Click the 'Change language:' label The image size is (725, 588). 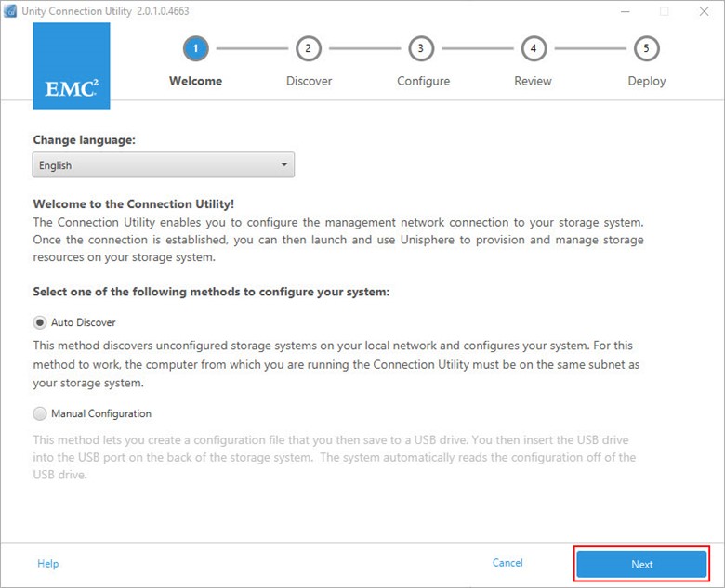point(85,140)
